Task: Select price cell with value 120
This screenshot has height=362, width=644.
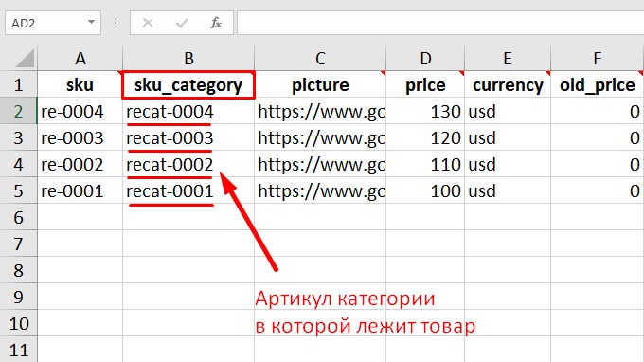Action: coord(425,137)
